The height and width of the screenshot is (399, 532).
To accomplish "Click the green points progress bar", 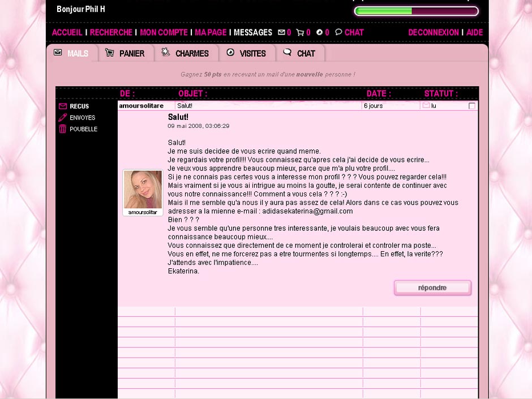I will pyautogui.click(x=417, y=11).
